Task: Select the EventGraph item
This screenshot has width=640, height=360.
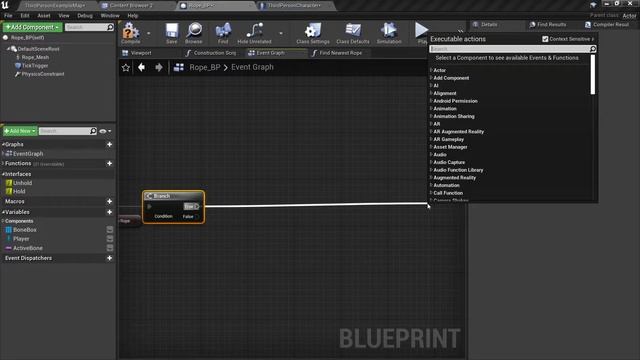Action: (x=28, y=154)
